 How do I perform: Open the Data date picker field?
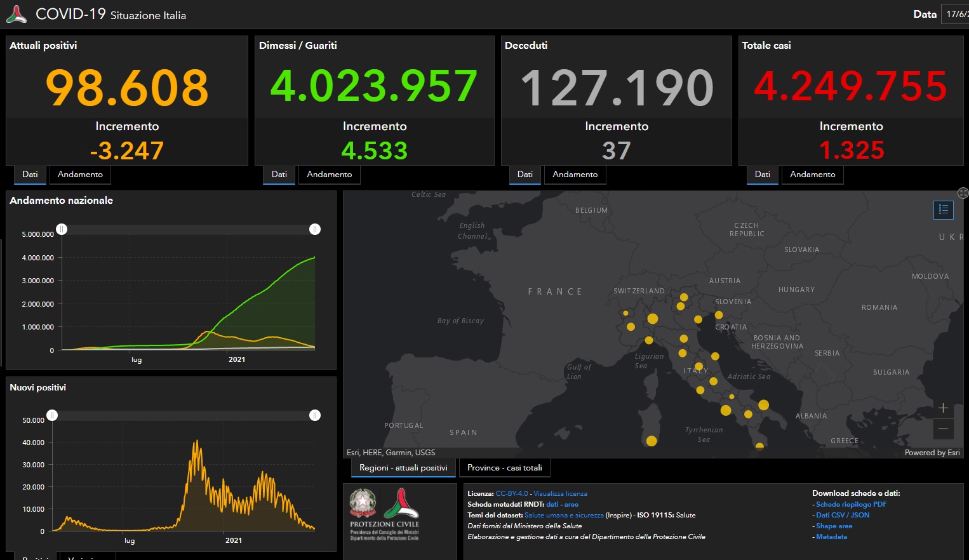(x=956, y=14)
